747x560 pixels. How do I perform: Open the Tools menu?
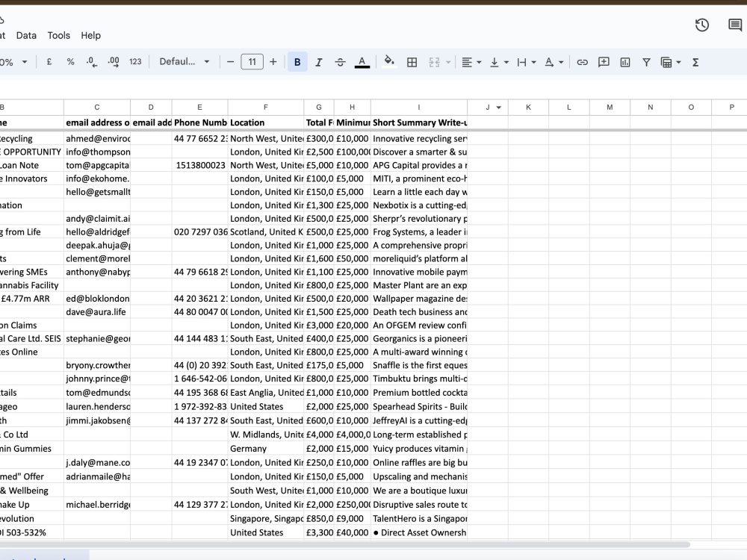click(58, 35)
